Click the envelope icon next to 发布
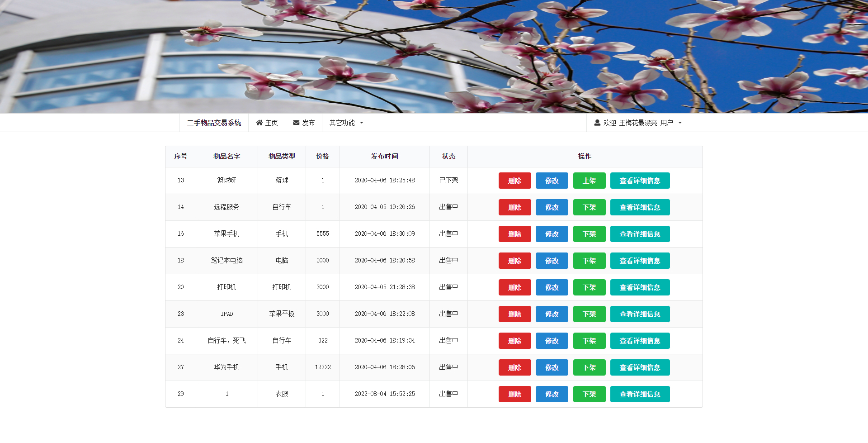The width and height of the screenshot is (868, 443). click(296, 122)
